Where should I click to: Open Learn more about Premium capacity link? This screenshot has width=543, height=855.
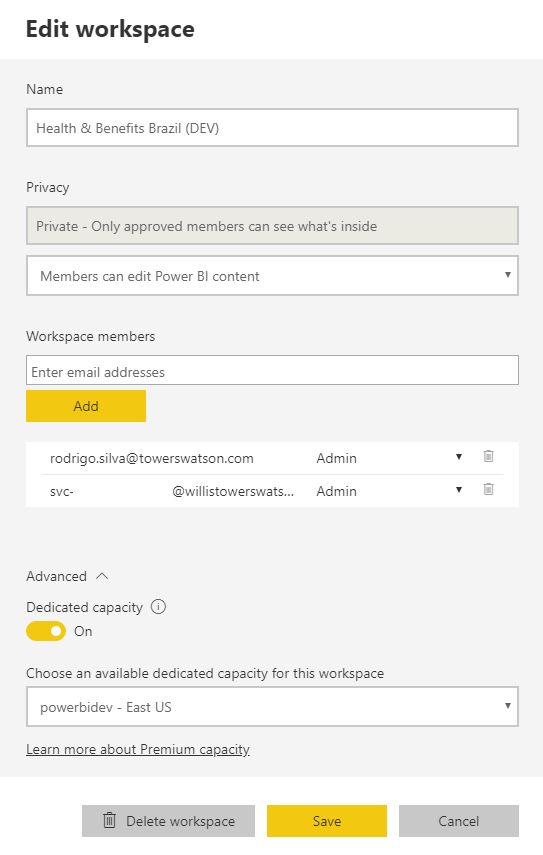(x=138, y=750)
